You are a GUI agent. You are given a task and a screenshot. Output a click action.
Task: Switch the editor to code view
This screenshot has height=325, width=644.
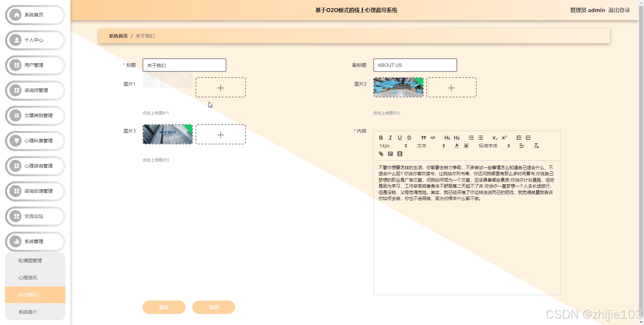[433, 138]
